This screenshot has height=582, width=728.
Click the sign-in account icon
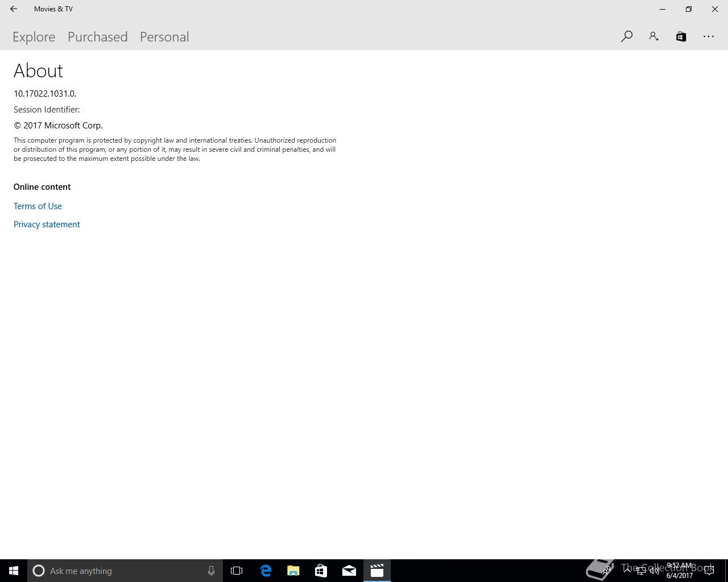654,36
